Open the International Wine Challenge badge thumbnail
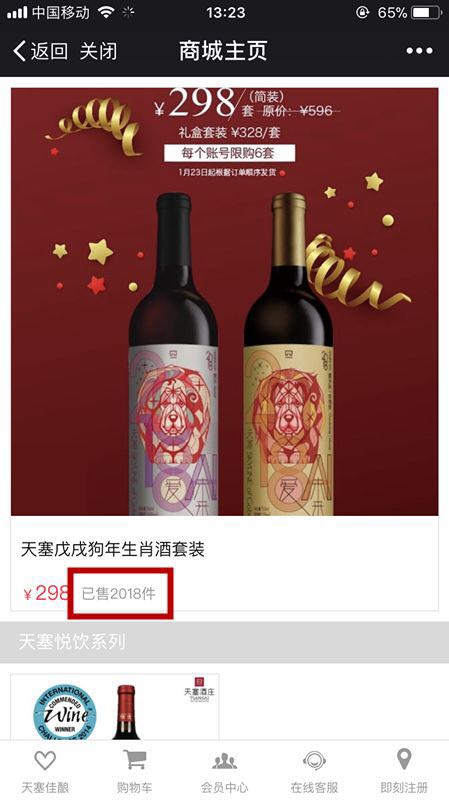449x800 pixels. click(65, 712)
